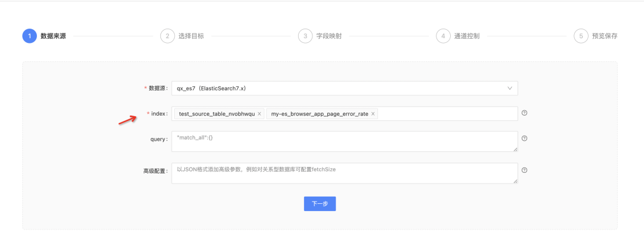Click the index label
This screenshot has width=644, height=242.
[x=159, y=114]
